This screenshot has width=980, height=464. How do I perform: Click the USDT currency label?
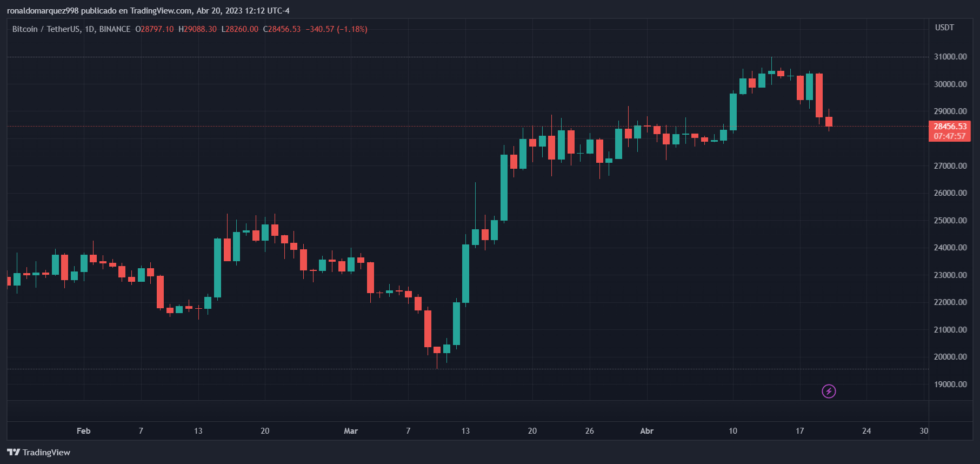click(944, 28)
